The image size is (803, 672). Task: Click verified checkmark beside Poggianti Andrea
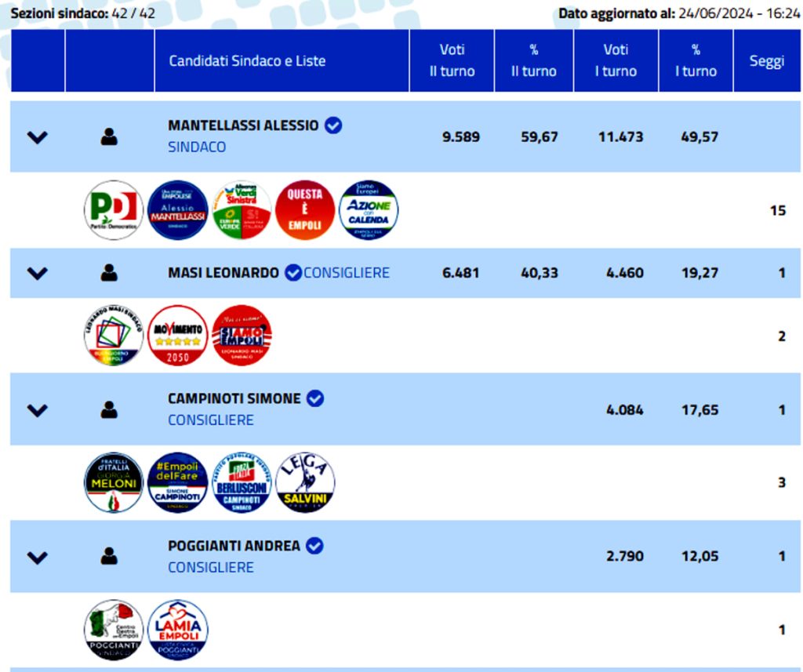click(314, 546)
